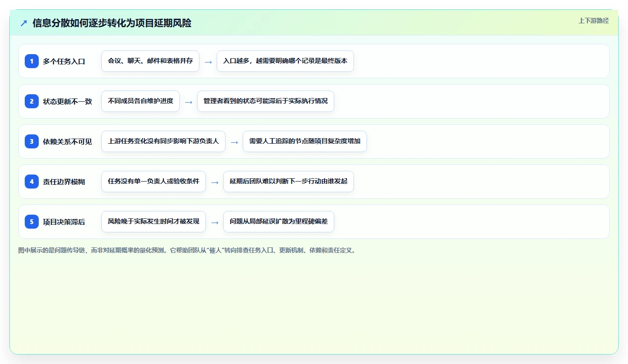Select the 多个任务入口 label
The height and width of the screenshot is (364, 628).
click(x=64, y=61)
